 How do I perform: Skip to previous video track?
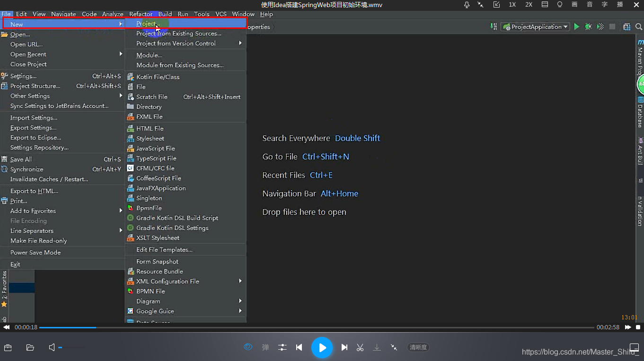click(x=299, y=347)
